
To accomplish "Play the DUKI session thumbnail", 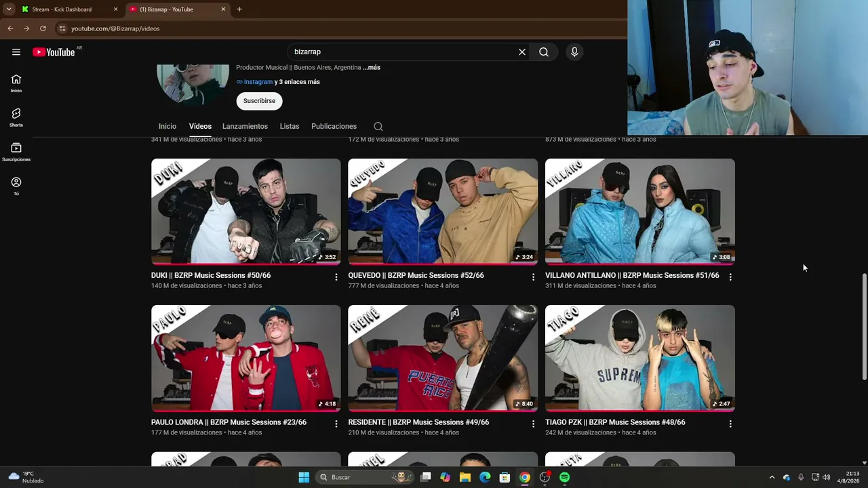I will (246, 211).
